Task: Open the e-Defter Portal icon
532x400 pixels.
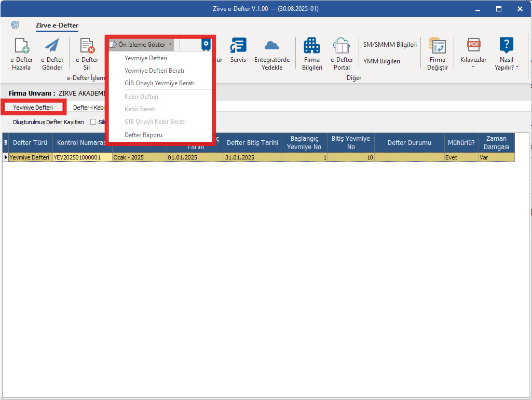Action: (x=342, y=46)
